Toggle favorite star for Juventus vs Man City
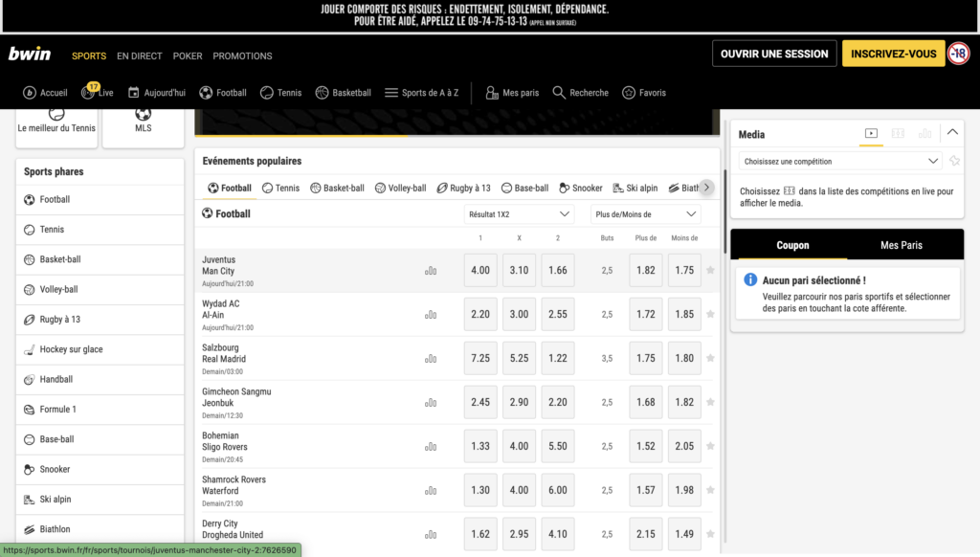Image resolution: width=980 pixels, height=557 pixels. pyautogui.click(x=710, y=271)
